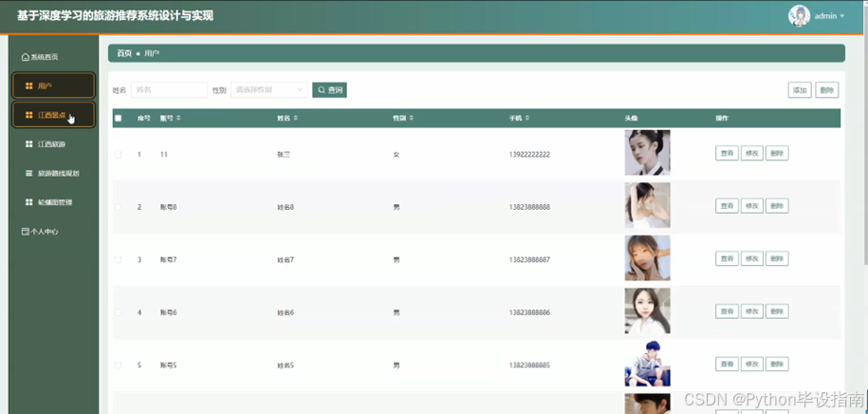Sort by 性别 column arrows
This screenshot has width=868, height=414.
point(412,118)
